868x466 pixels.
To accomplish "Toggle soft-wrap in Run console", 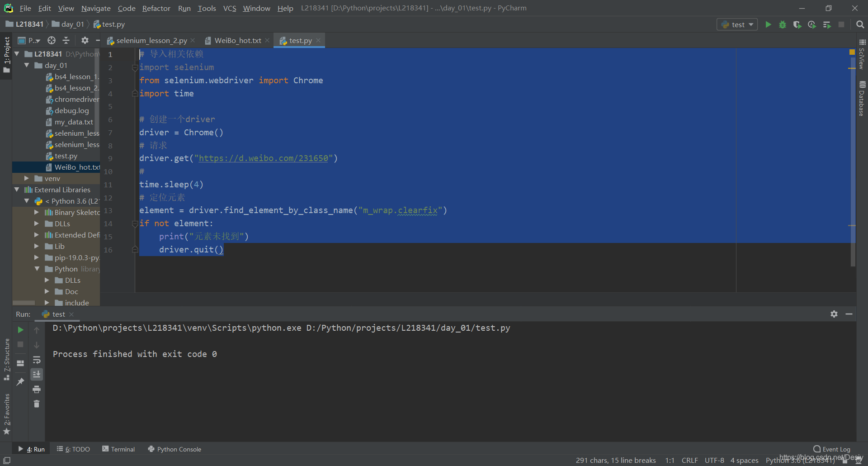I will pyautogui.click(x=37, y=360).
